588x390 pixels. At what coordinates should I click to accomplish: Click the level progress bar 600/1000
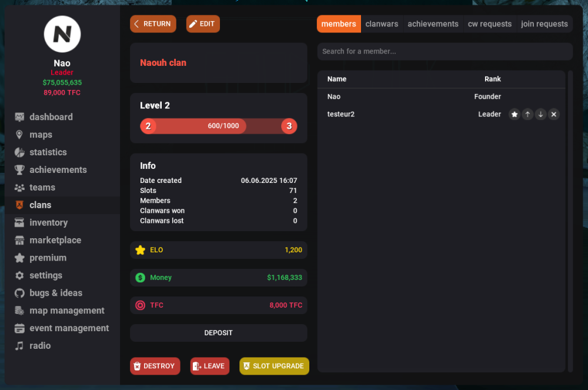click(x=219, y=126)
